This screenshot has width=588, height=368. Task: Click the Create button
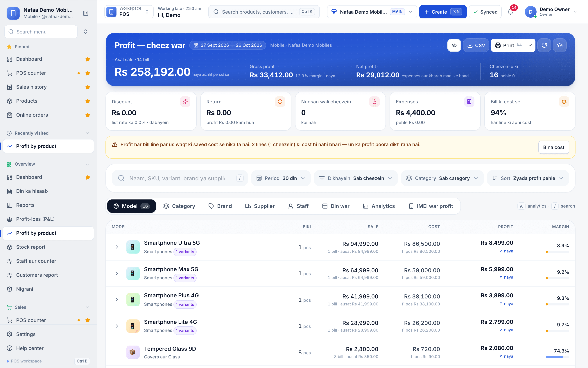[x=443, y=12]
